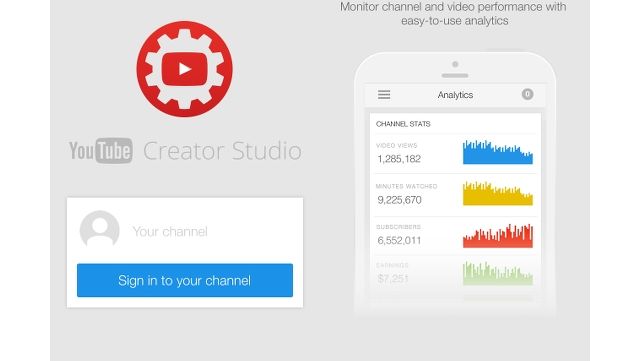The width and height of the screenshot is (640, 361).
Task: Click the 9,225,670 minutes watched value
Action: [x=399, y=200]
